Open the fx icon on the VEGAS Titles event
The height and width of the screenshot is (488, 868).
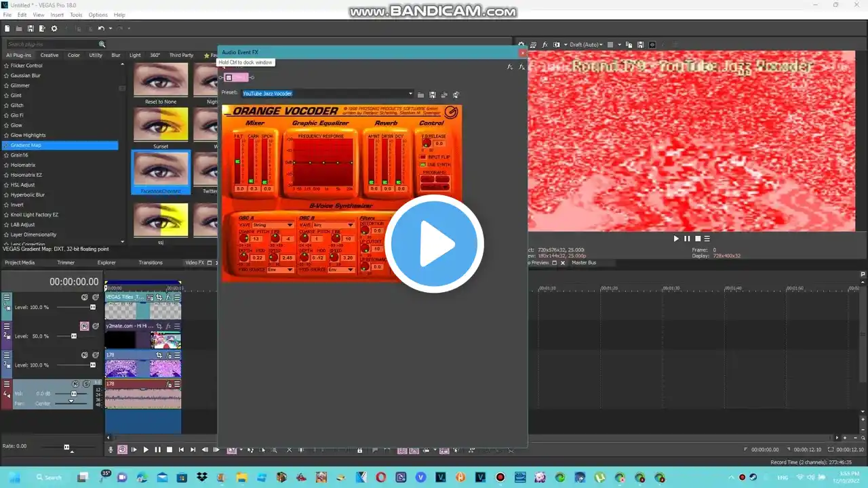[x=168, y=297]
